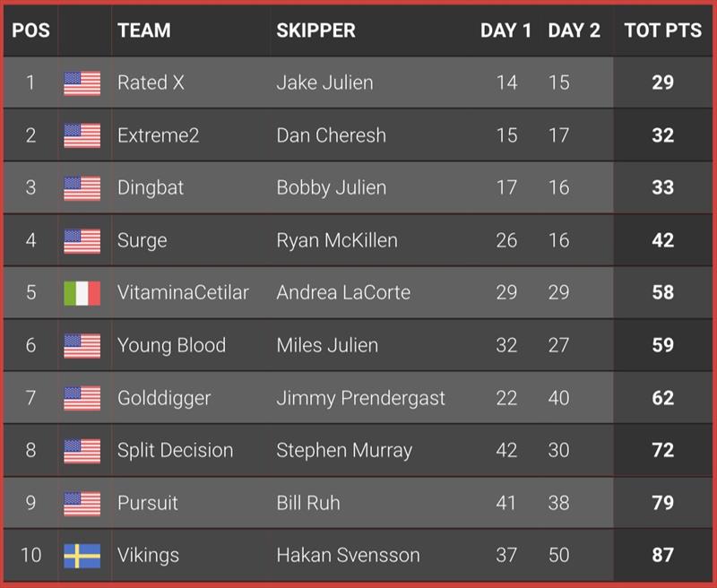717x588 pixels.
Task: Click the TEAM column header
Action: (144, 30)
